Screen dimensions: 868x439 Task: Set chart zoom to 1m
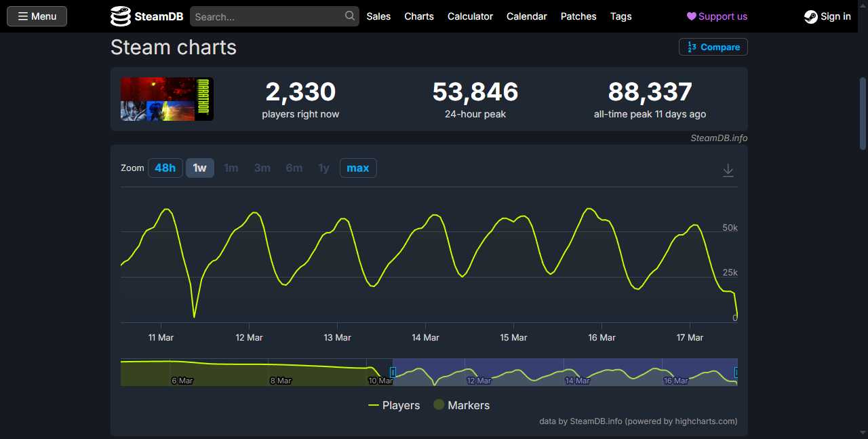pos(231,168)
